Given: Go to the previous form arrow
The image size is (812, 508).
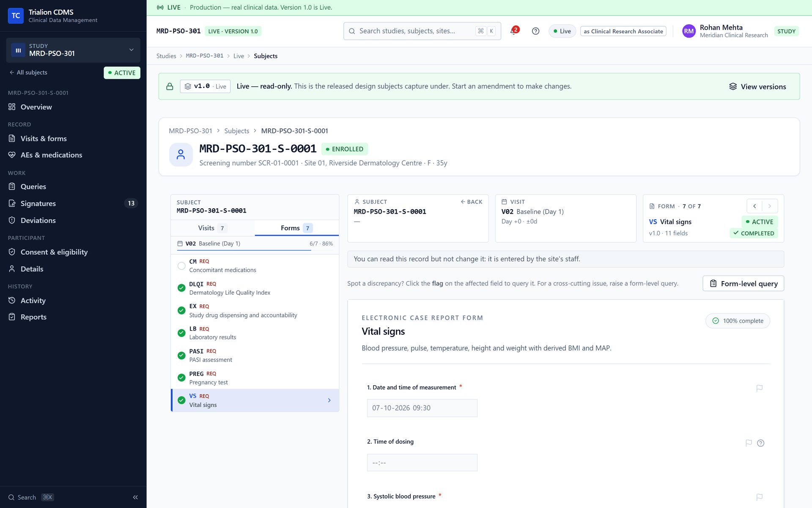Looking at the screenshot, I should [x=754, y=206].
